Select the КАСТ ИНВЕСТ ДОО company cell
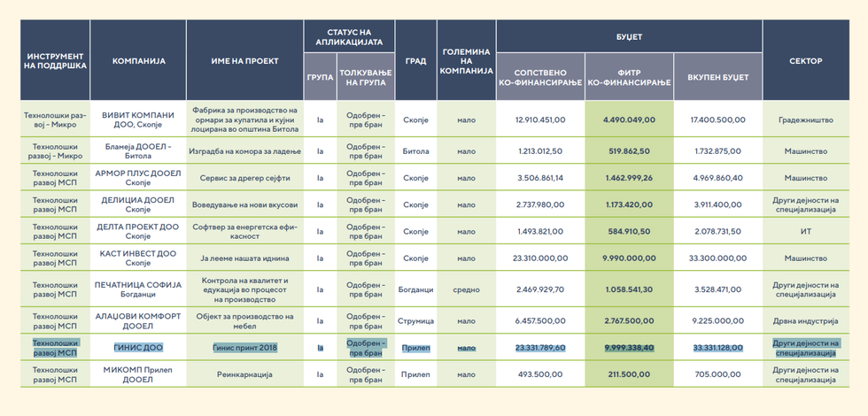Screen dimensions: 868x416 pos(138,258)
